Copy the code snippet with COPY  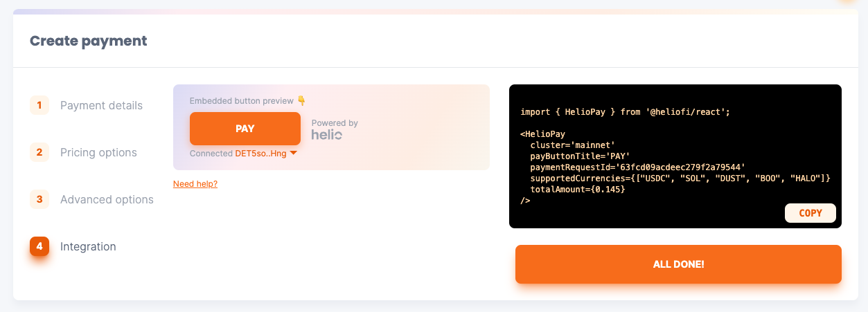tap(810, 213)
